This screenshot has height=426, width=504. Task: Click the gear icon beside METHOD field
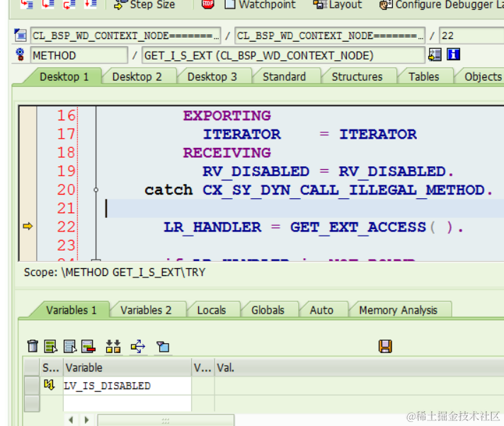click(20, 54)
